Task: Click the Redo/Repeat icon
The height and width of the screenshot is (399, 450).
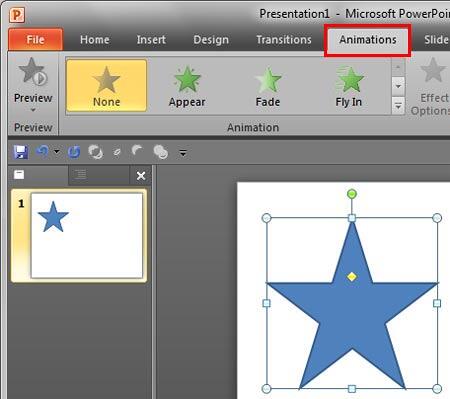Action: pos(74,152)
